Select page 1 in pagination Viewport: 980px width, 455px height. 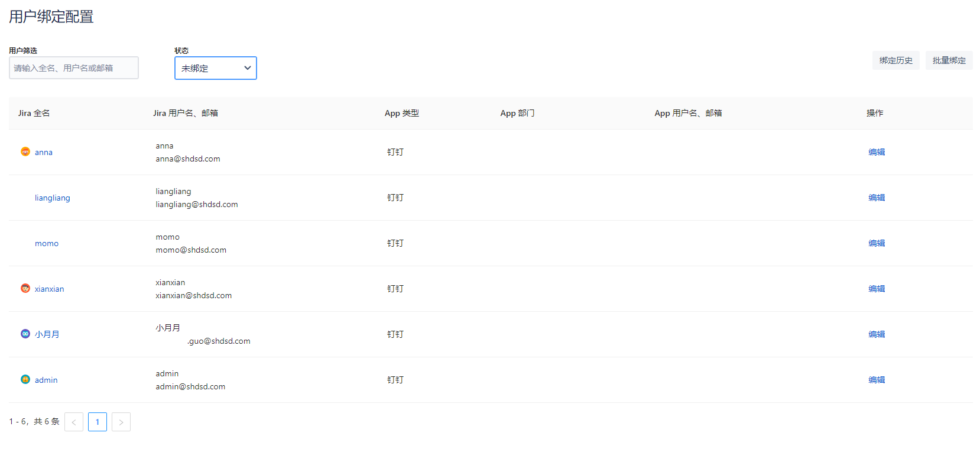98,422
